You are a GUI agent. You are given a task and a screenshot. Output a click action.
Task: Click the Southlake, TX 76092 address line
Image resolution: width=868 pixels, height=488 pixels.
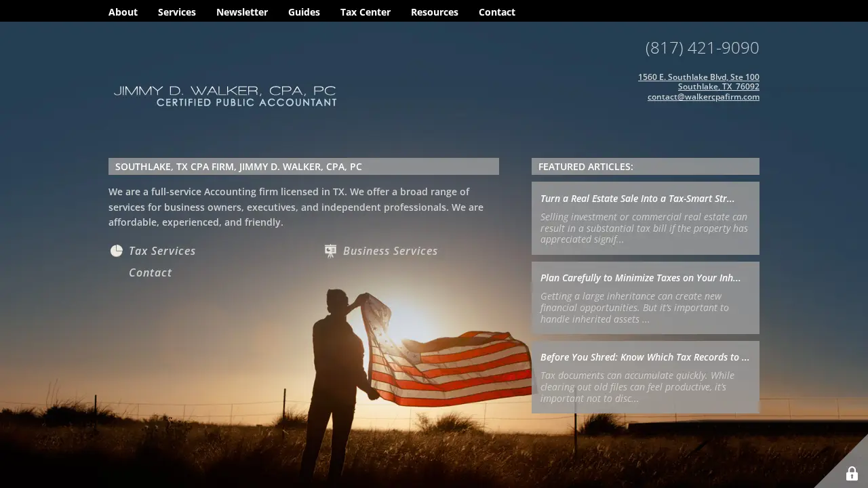[x=719, y=87]
